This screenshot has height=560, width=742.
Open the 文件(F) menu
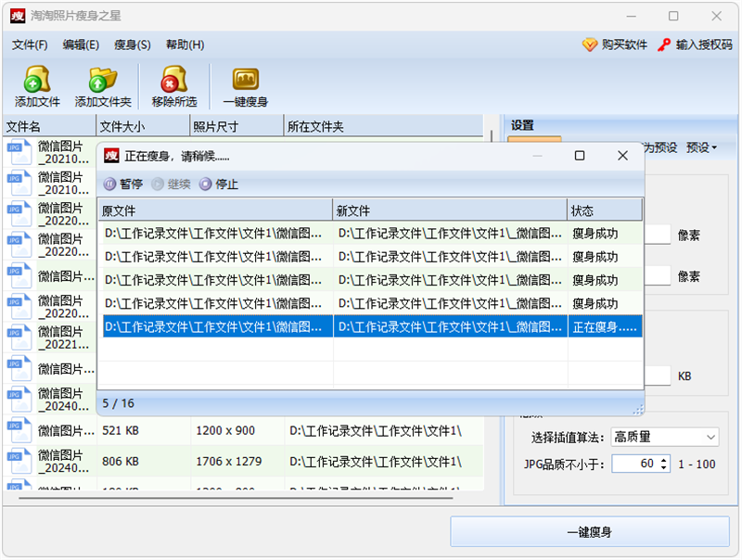(30, 45)
